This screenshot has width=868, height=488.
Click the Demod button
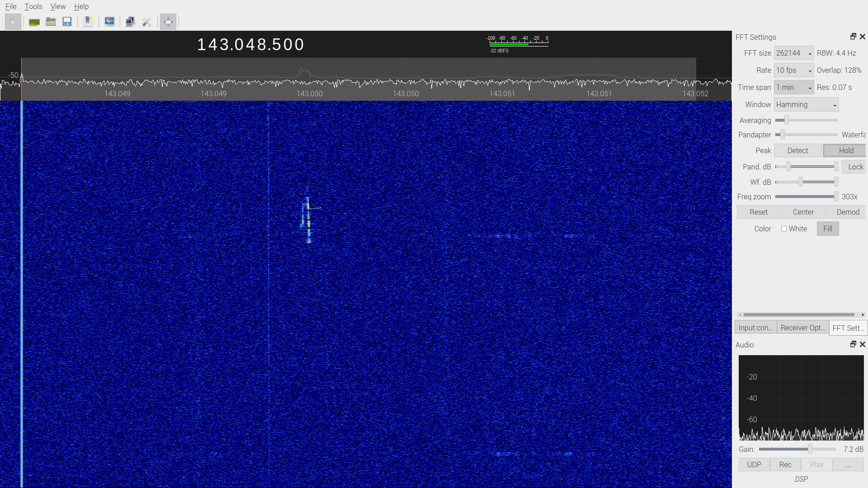coord(846,212)
